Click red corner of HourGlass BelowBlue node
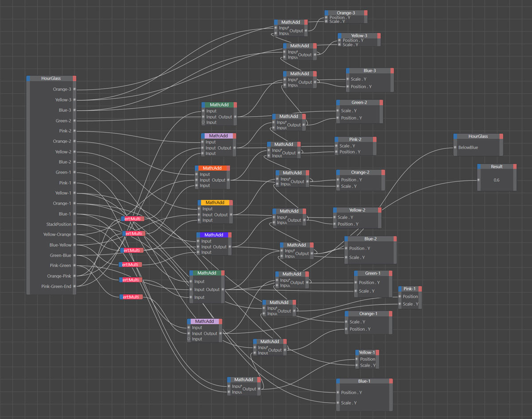Viewport: 532px width, 419px height. 501,137
